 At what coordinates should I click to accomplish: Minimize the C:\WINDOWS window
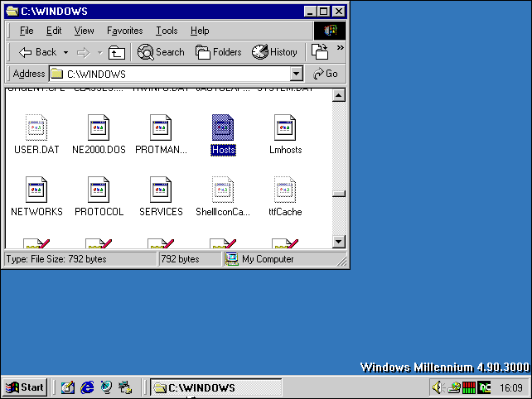click(309, 12)
